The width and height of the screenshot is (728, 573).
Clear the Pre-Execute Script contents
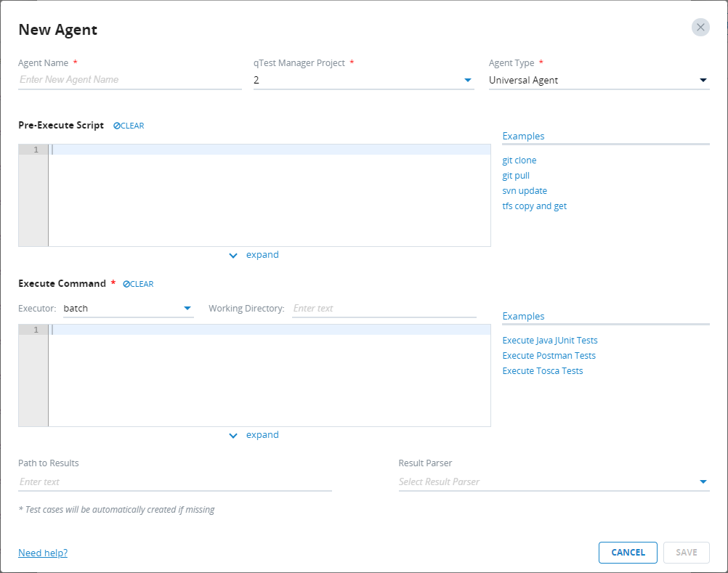click(x=129, y=126)
